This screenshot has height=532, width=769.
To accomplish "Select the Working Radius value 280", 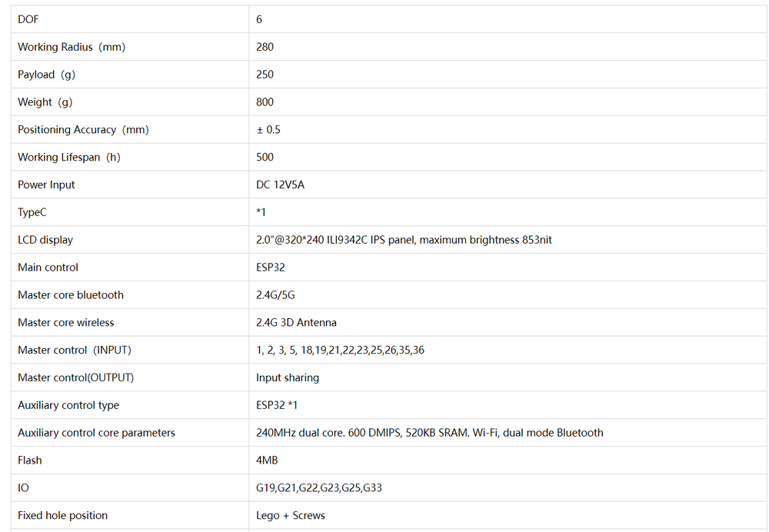I will coord(265,47).
